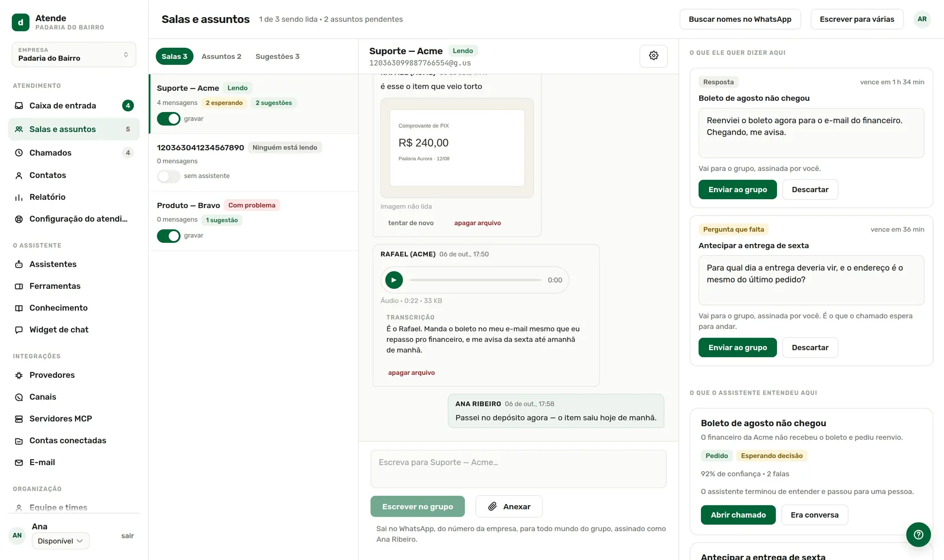Click Buscar nomes no WhatsApp button
The height and width of the screenshot is (560, 944).
[740, 19]
